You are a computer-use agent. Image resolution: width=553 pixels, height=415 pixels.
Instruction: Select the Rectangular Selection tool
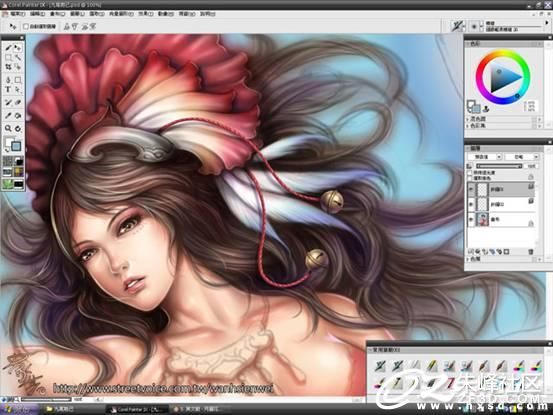(x=8, y=57)
